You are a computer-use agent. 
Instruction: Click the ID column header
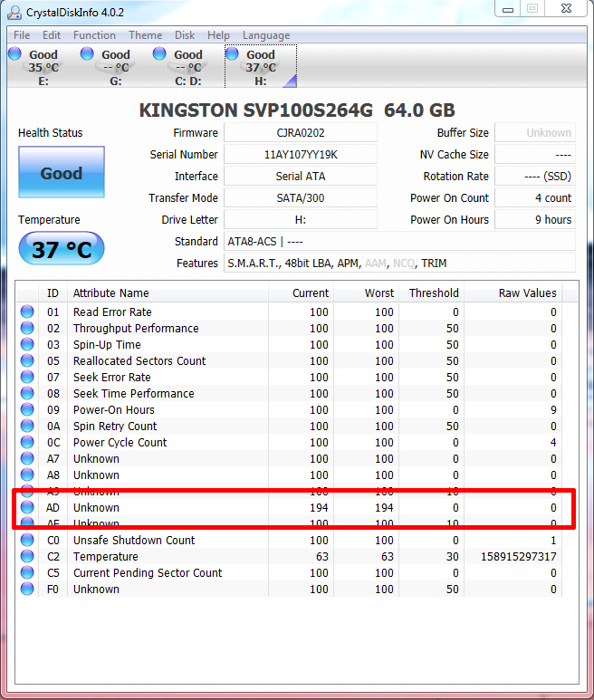53,292
